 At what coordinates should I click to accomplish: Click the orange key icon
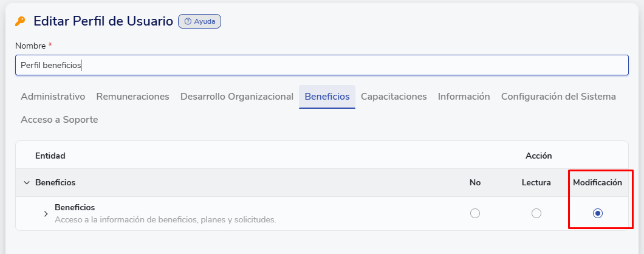coord(20,21)
